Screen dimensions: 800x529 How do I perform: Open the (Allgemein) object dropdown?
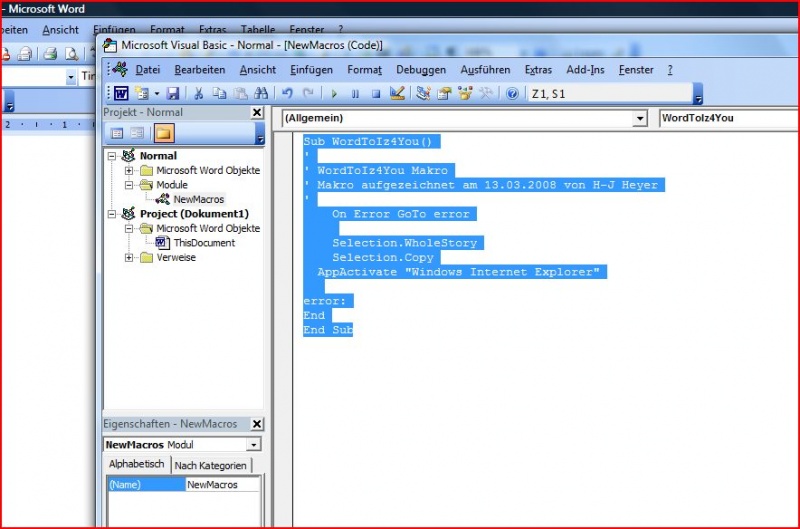[640, 118]
